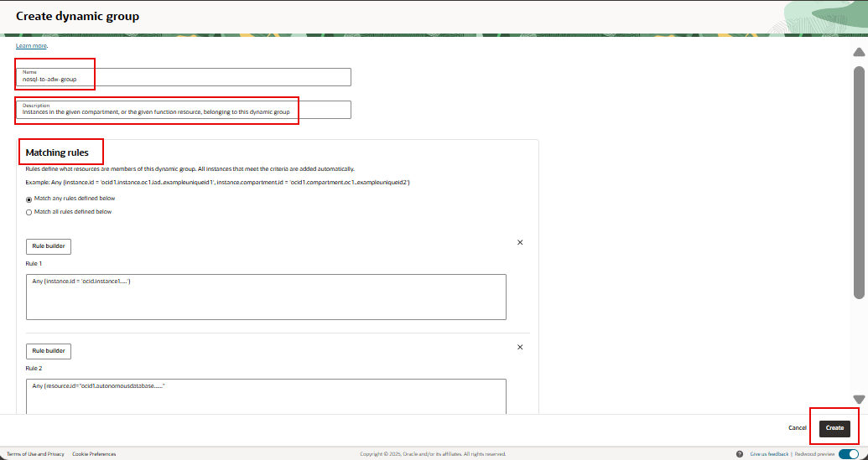Click the Oracle copyright notice text
The width and height of the screenshot is (868, 460).
(433, 454)
